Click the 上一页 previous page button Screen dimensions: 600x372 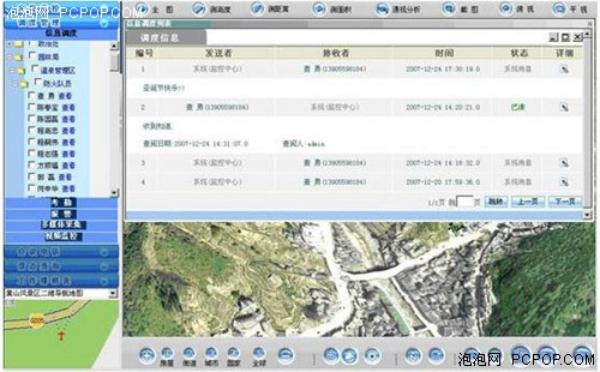coord(528,201)
